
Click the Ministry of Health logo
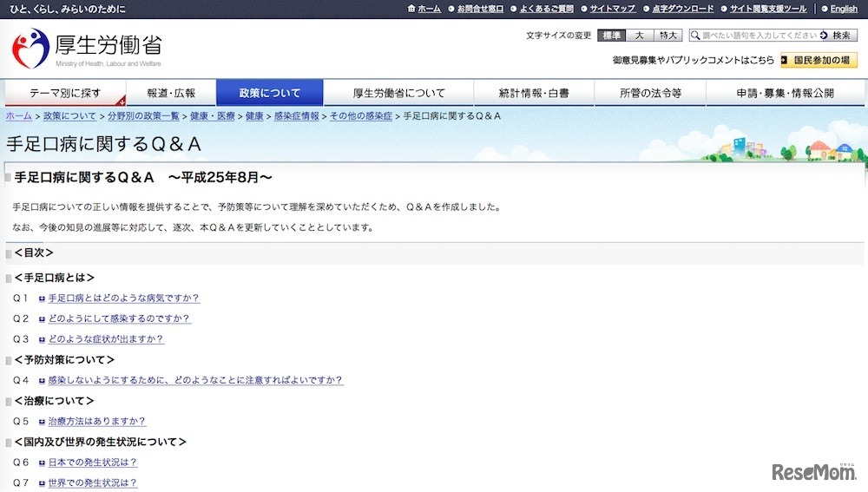tap(87, 49)
